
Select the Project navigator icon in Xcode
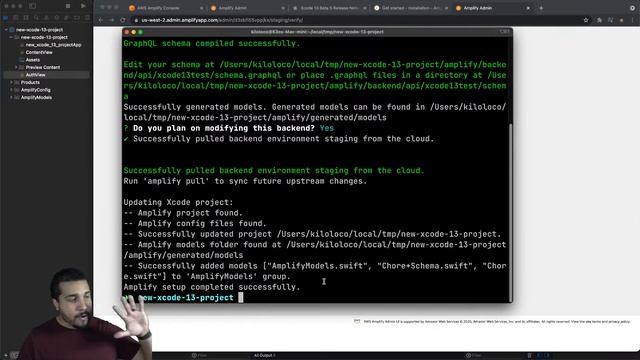tap(6, 18)
